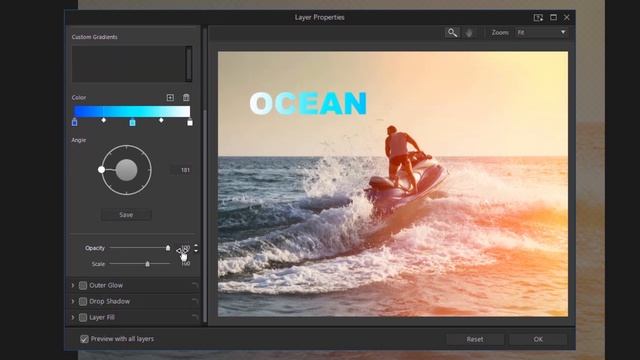This screenshot has height=360, width=640.
Task: Select the hand pan tool
Action: point(469,33)
